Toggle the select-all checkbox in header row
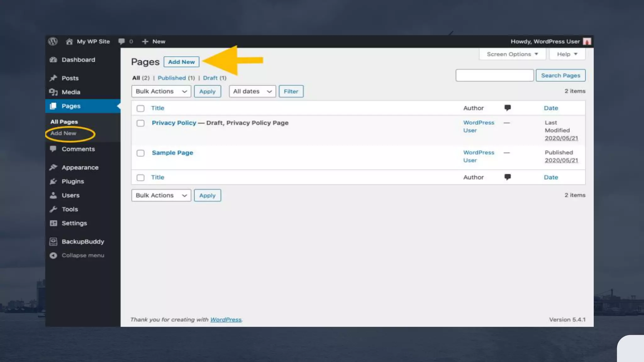This screenshot has height=362, width=644. coord(140,108)
